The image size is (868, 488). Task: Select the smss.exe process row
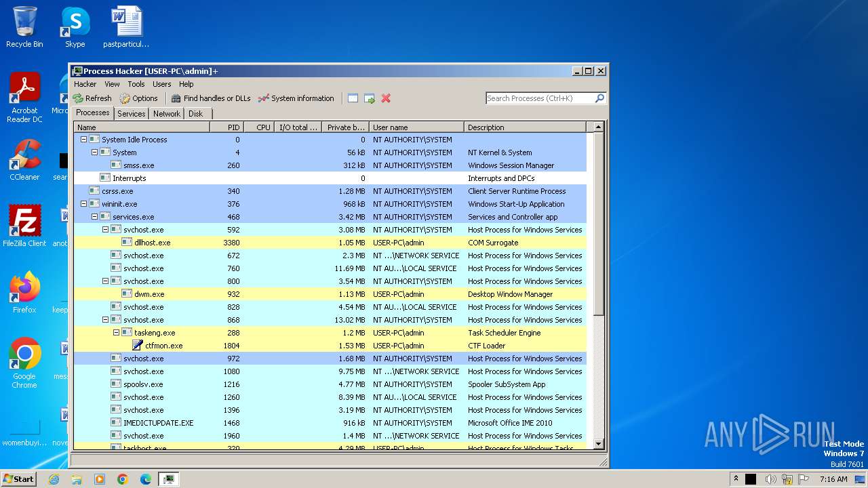pos(330,165)
